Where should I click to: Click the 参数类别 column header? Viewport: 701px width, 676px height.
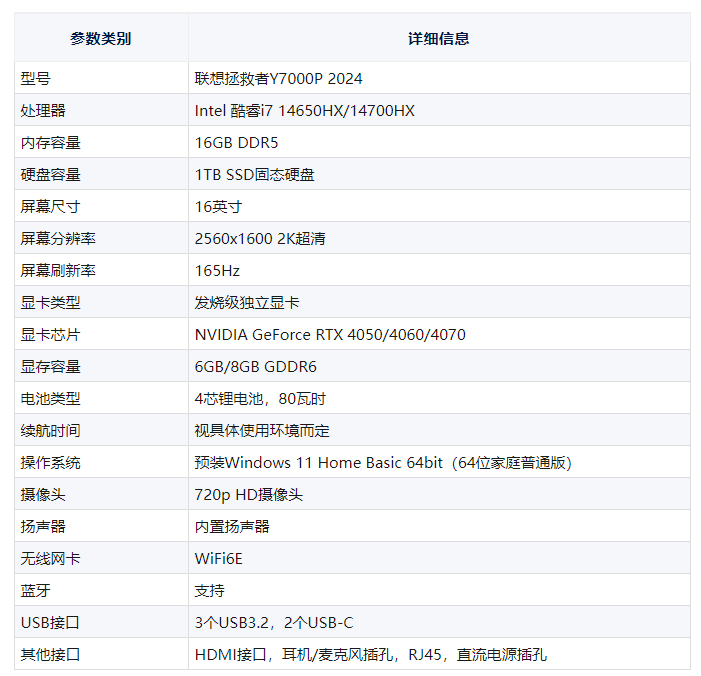101,39
